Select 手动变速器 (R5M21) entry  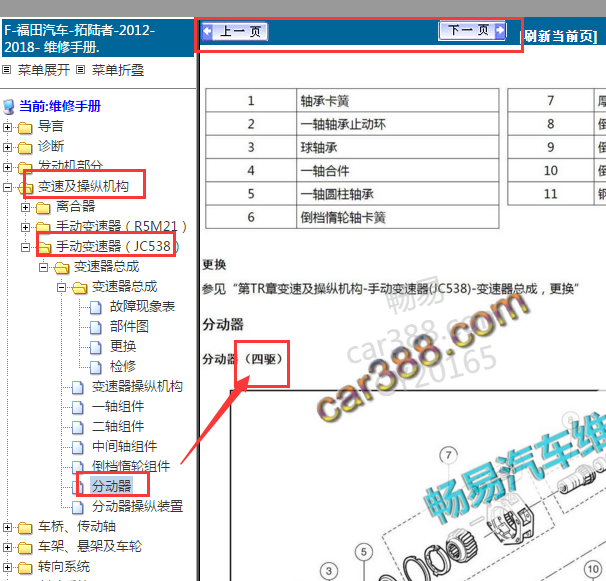(121, 227)
